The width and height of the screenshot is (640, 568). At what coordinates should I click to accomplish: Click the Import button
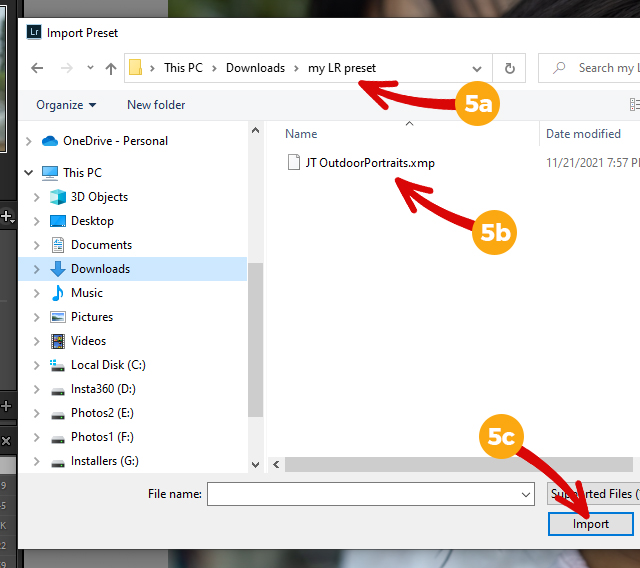591,524
